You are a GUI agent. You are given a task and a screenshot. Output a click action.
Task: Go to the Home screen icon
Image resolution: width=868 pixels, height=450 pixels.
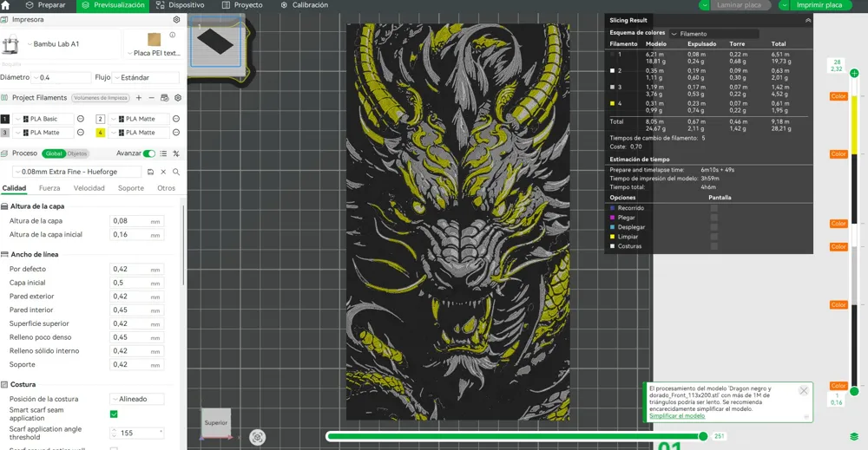click(x=5, y=5)
